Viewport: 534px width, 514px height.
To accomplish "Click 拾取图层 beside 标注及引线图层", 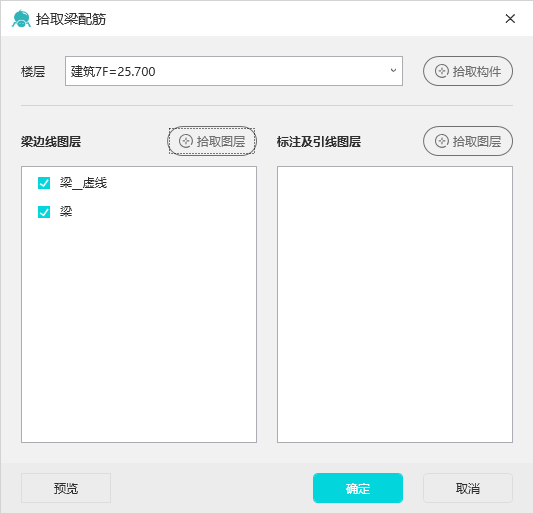I will pyautogui.click(x=468, y=141).
